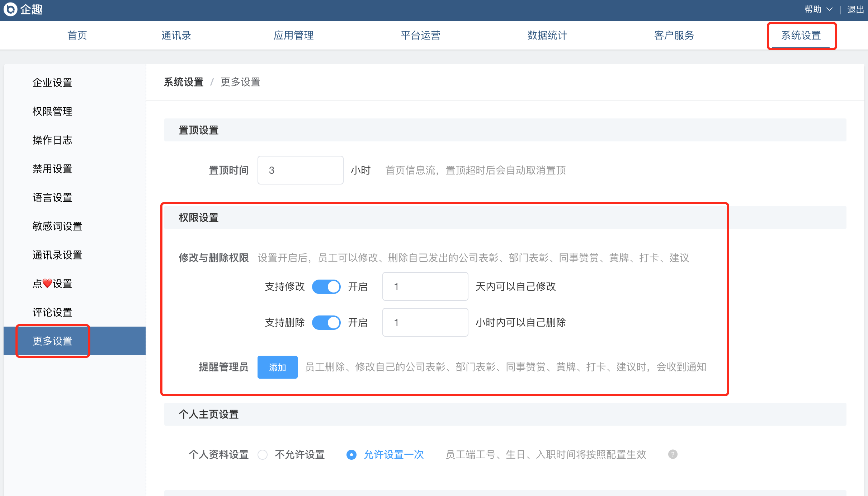Image resolution: width=868 pixels, height=496 pixels.
Task: Click the 添加 button
Action: point(277,367)
